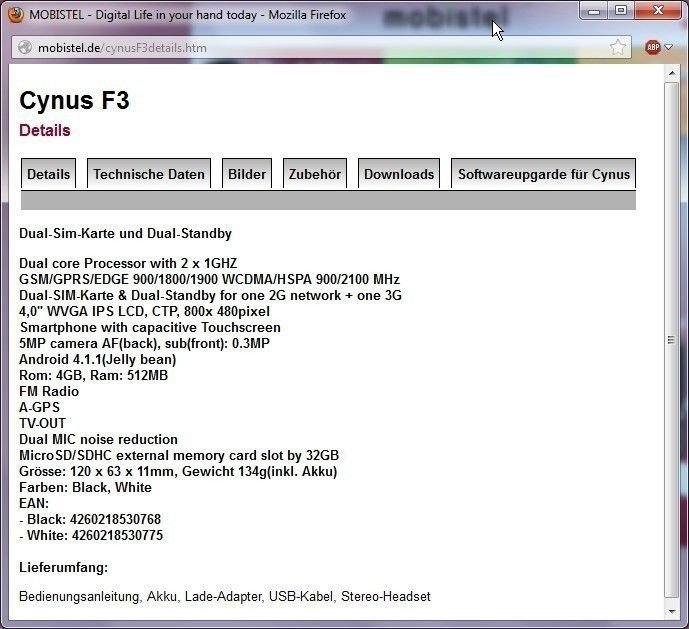Click the 'EAN:' label

[34, 503]
